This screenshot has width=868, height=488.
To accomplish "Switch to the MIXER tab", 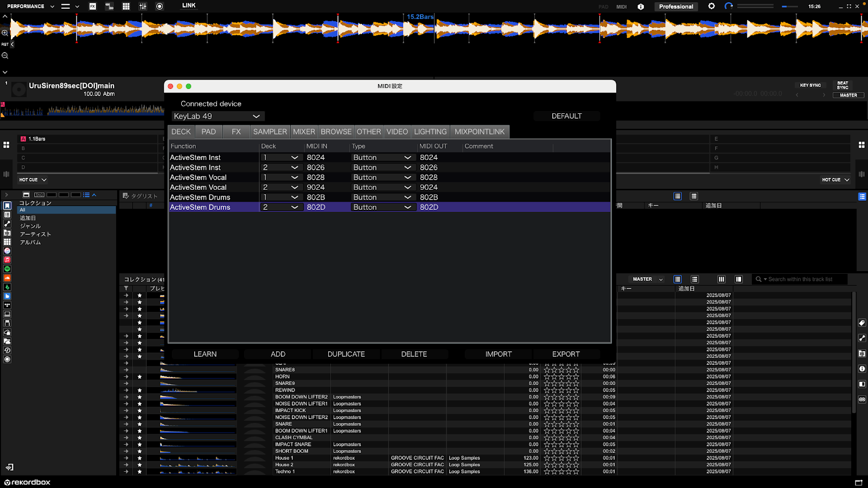I will tap(304, 132).
